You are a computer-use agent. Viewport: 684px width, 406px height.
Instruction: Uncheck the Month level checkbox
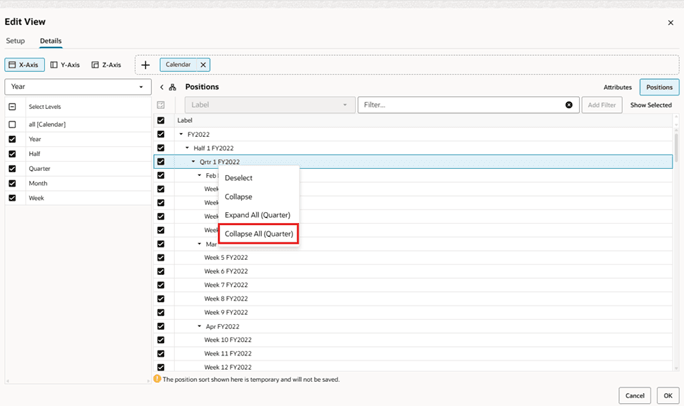pos(12,183)
